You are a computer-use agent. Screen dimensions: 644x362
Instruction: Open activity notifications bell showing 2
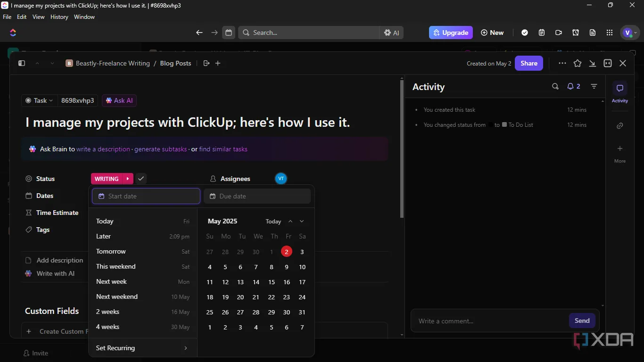pos(574,86)
